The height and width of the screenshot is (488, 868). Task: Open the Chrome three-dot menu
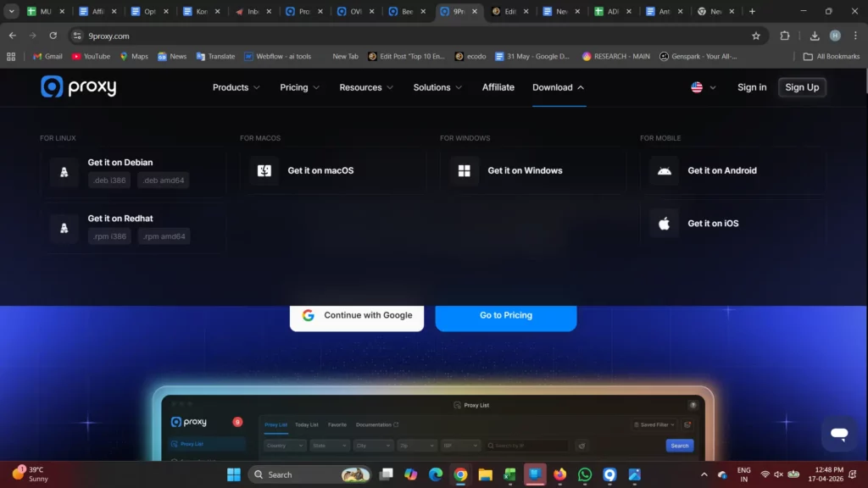(855, 36)
